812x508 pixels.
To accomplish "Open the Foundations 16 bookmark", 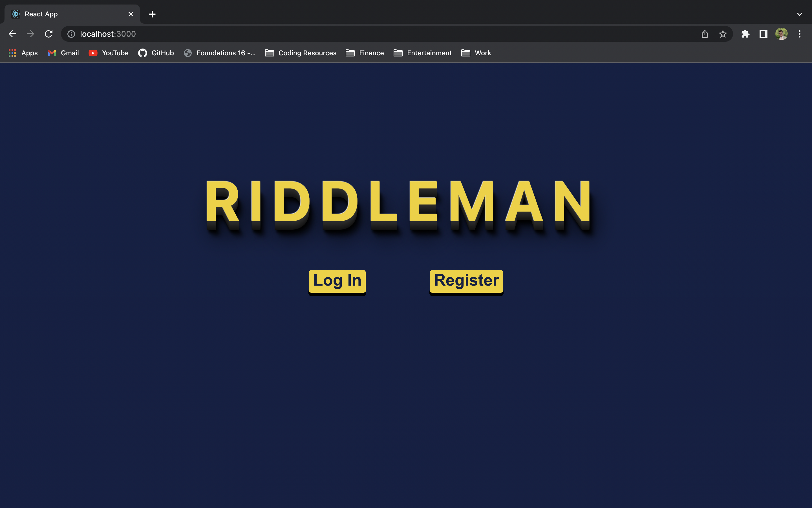I will point(220,53).
